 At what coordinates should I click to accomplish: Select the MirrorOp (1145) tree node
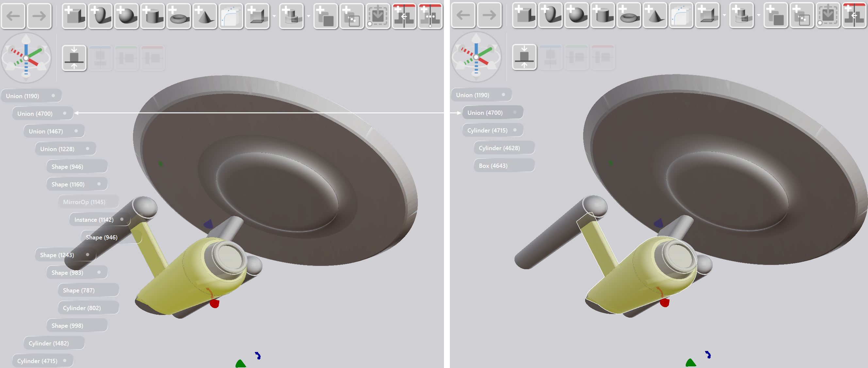(88, 202)
